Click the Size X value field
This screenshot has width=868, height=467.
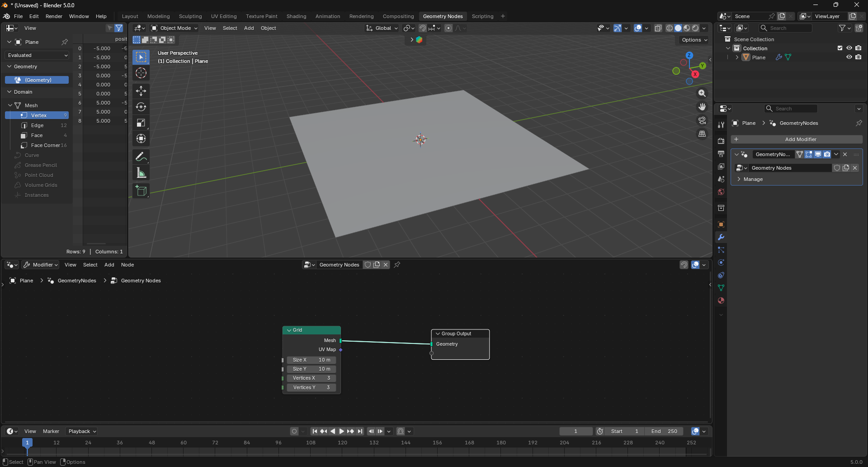[311, 360]
